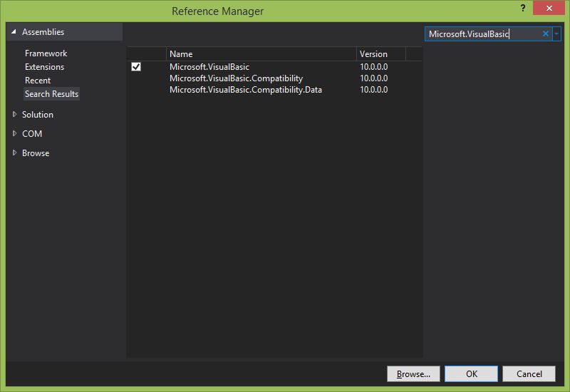This screenshot has height=392, width=570.
Task: Open the Recent assemblies list
Action: 38,81
